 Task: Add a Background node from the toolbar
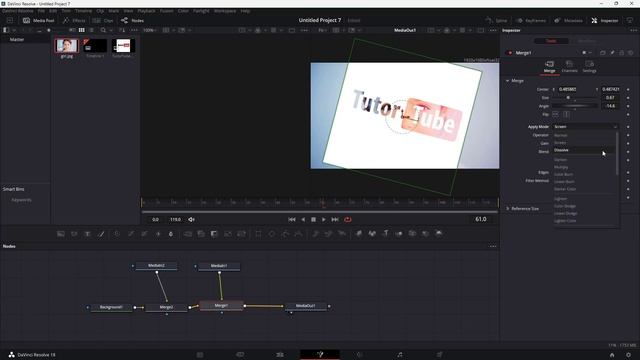[x=61, y=234]
